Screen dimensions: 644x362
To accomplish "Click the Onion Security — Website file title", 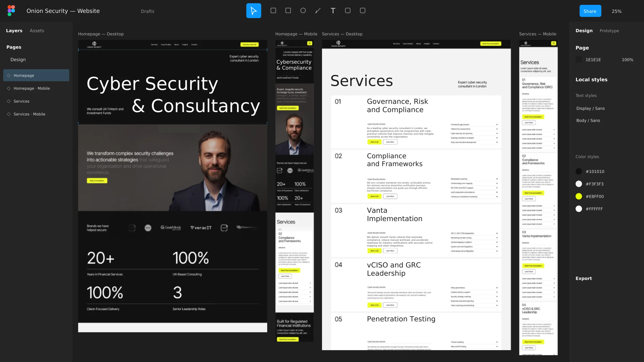I will pyautogui.click(x=63, y=11).
